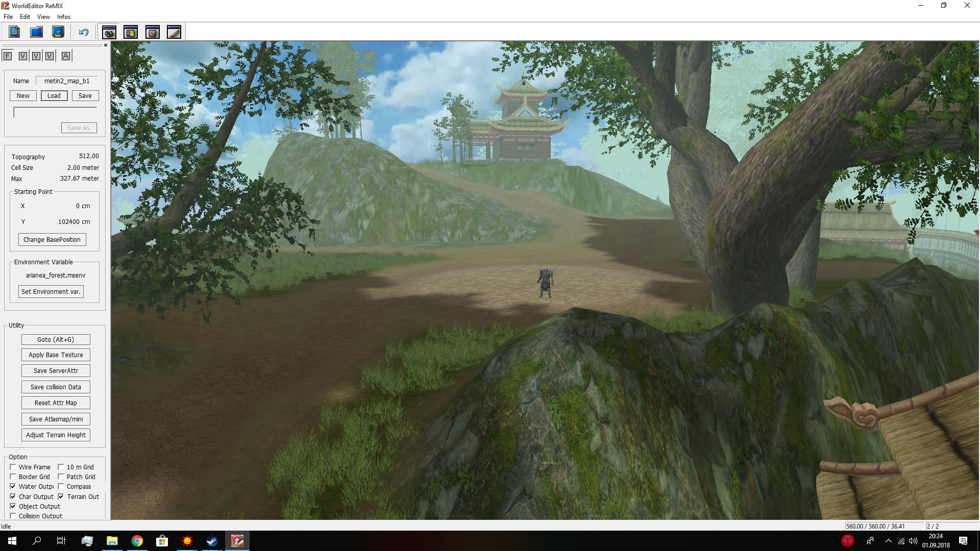Image resolution: width=980 pixels, height=551 pixels.
Task: Open the Action Center notifications icon
Action: 963,541
